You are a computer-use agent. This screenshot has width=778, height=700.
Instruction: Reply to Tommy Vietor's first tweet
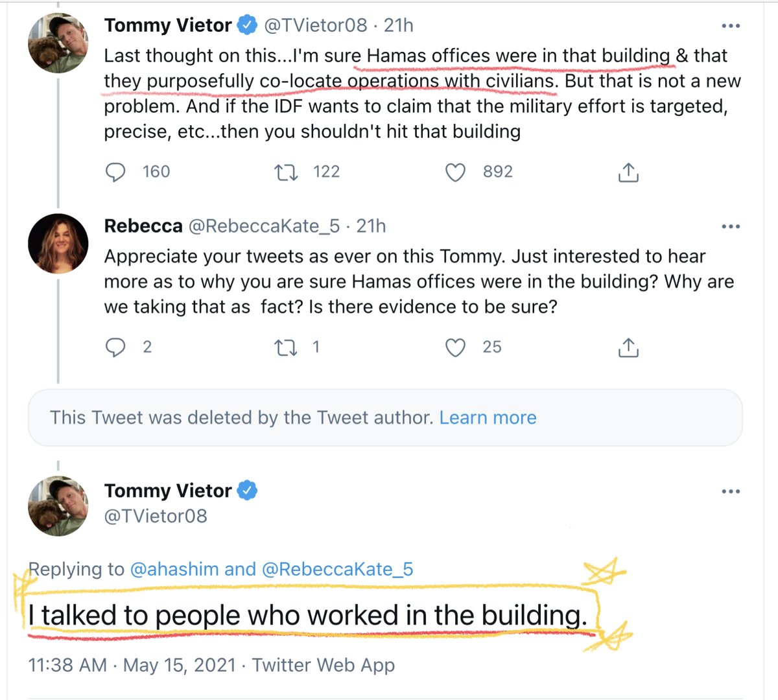point(115,172)
